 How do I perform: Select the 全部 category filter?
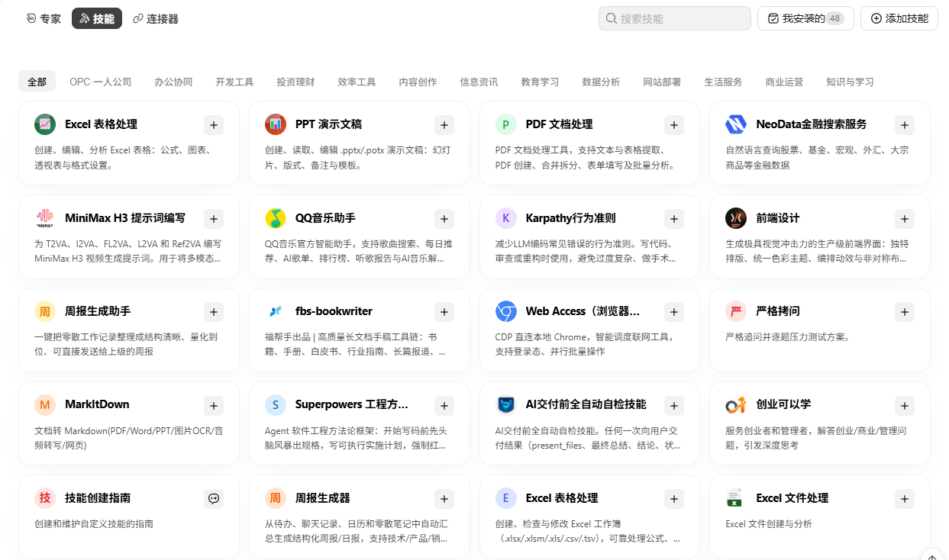click(37, 82)
